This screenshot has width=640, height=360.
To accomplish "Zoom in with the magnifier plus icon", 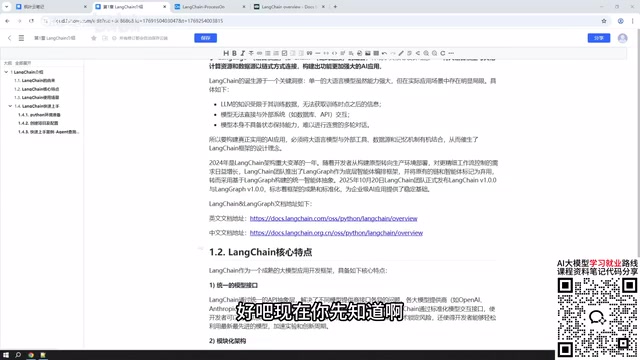I will (x=426, y=53).
